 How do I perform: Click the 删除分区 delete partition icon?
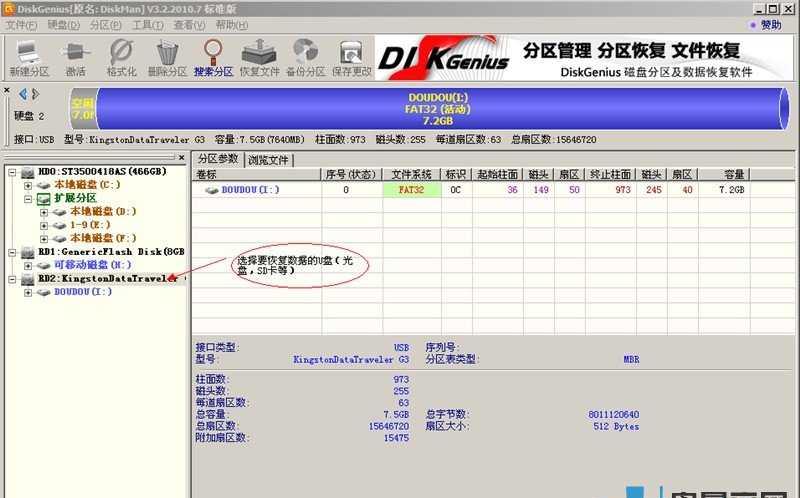click(x=167, y=58)
